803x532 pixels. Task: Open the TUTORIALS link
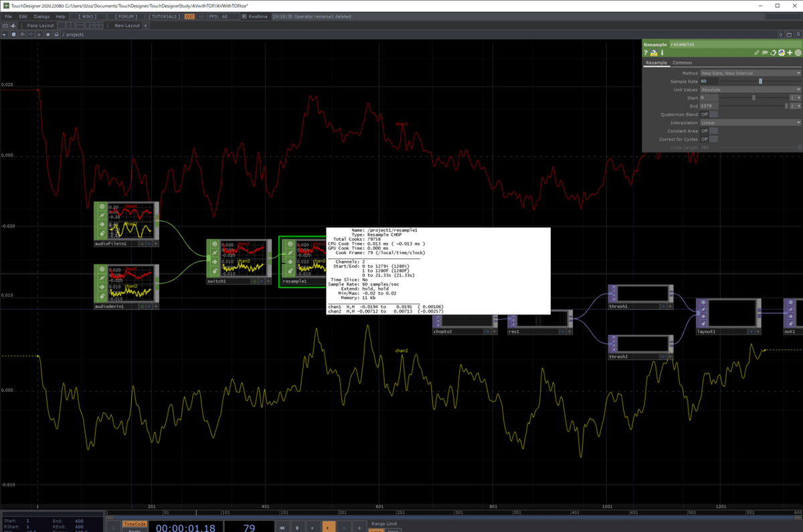coord(164,17)
